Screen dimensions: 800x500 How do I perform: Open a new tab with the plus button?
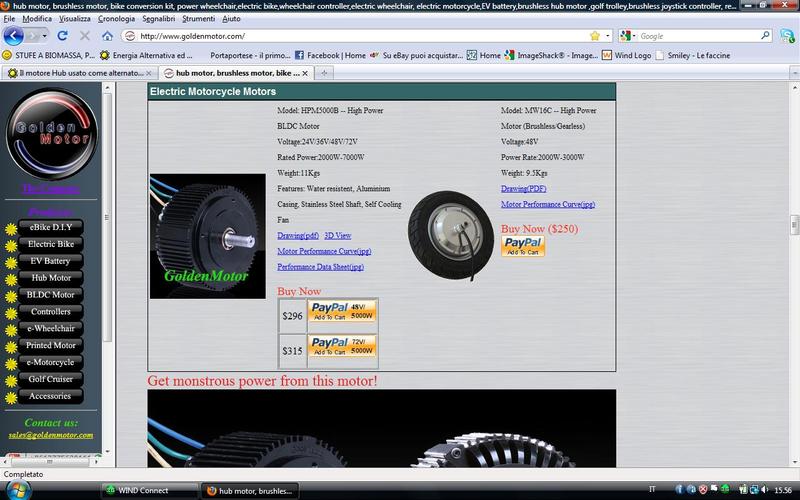point(323,73)
